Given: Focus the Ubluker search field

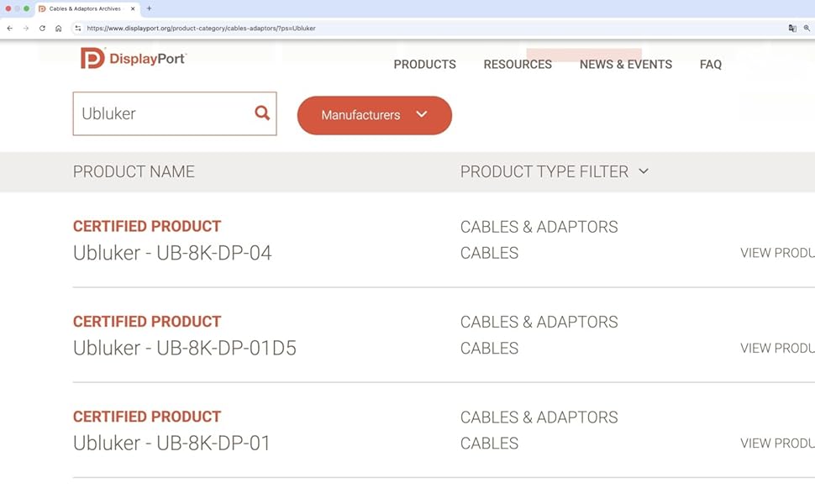Looking at the screenshot, I should (x=164, y=113).
